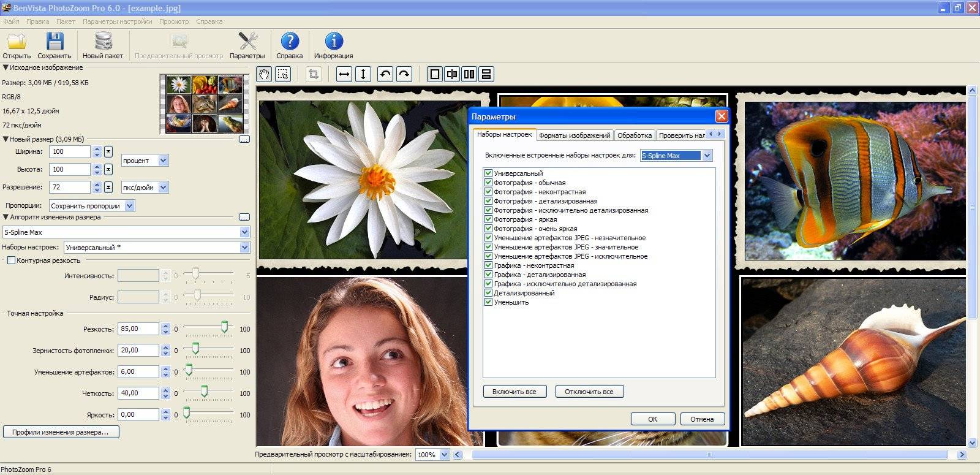Close the Параметры dialog
980x475 pixels.
(722, 116)
